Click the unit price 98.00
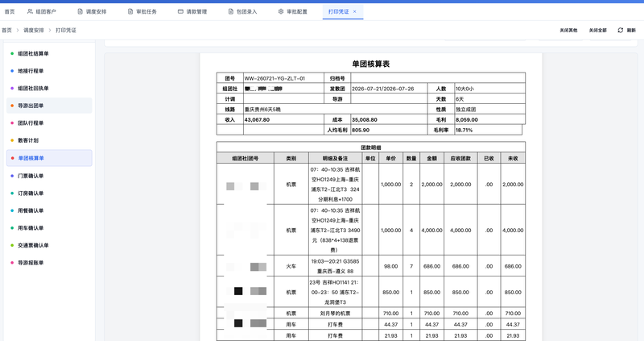 390,266
